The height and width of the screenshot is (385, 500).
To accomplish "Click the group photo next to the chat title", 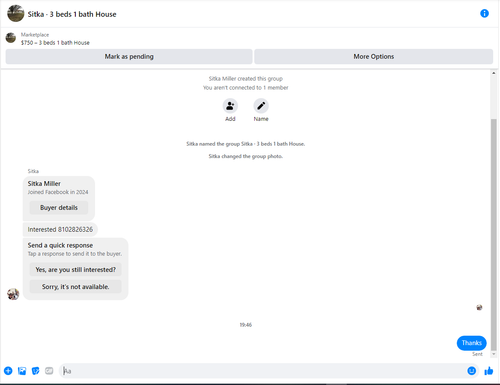I will 16,13.
